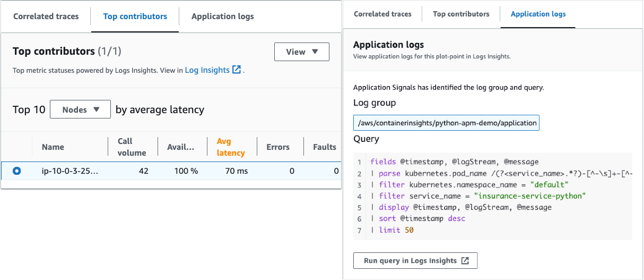644x280 pixels.
Task: Click the Errors column header
Action: click(x=278, y=147)
